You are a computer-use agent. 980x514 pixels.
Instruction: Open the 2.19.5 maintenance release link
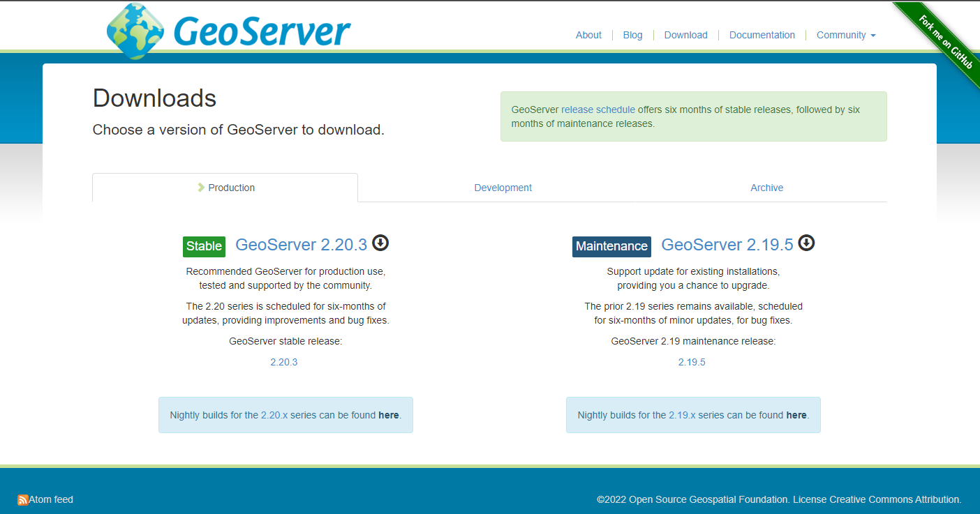[x=692, y=362]
